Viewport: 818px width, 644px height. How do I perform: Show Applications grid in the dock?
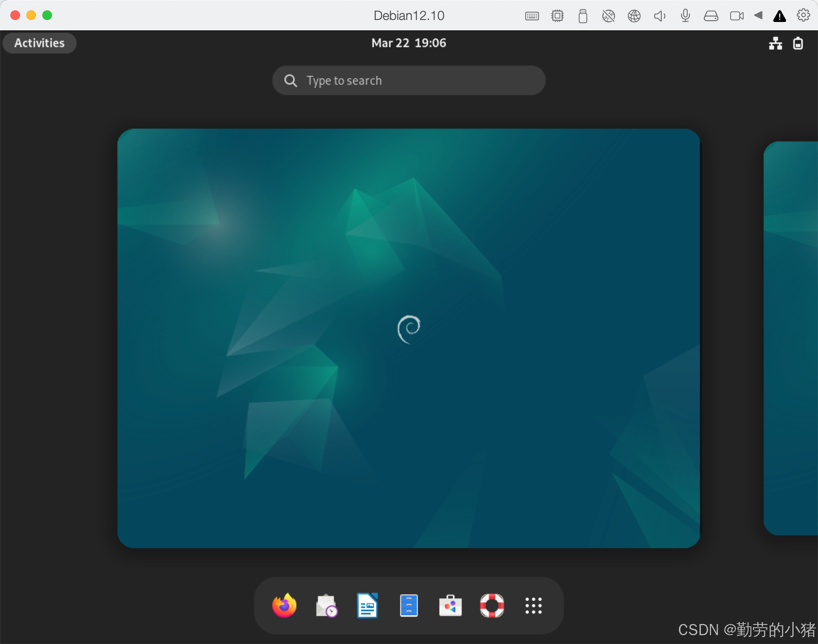pyautogui.click(x=534, y=606)
